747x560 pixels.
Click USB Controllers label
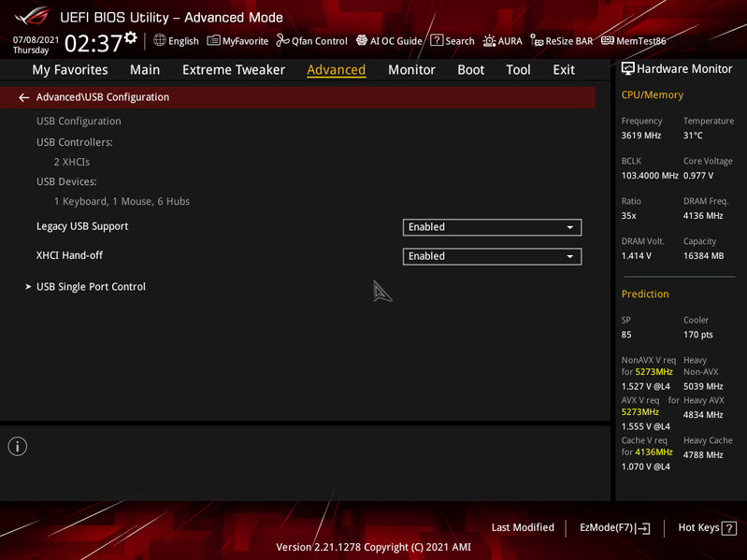(75, 142)
